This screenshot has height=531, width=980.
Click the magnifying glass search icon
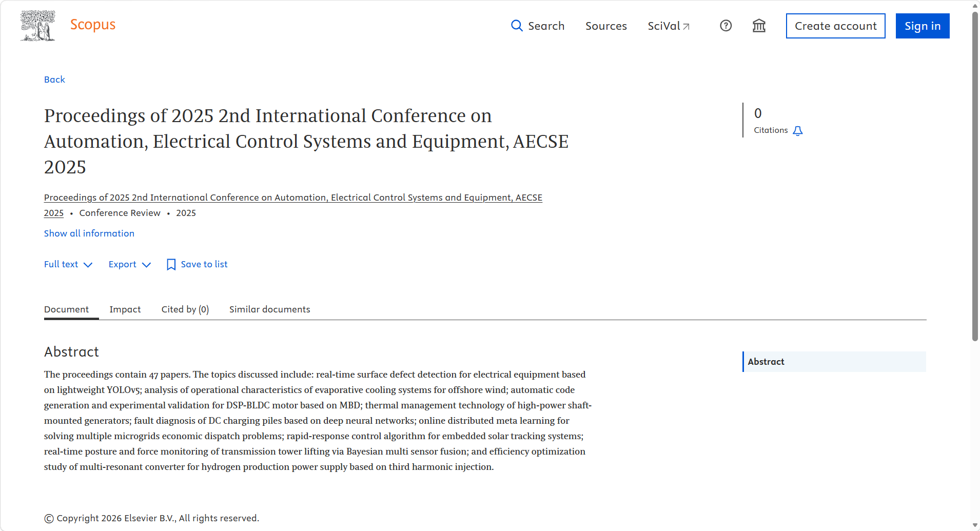pyautogui.click(x=517, y=26)
